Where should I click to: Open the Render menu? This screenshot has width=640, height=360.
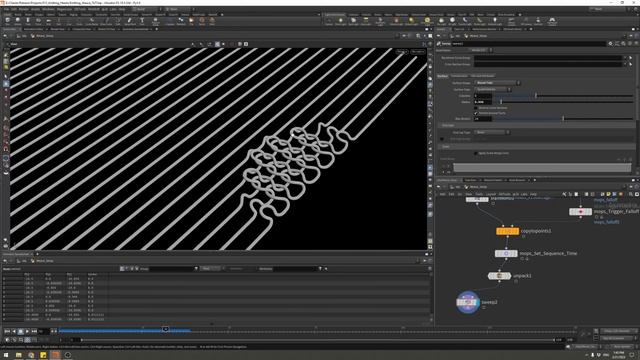coord(24,9)
